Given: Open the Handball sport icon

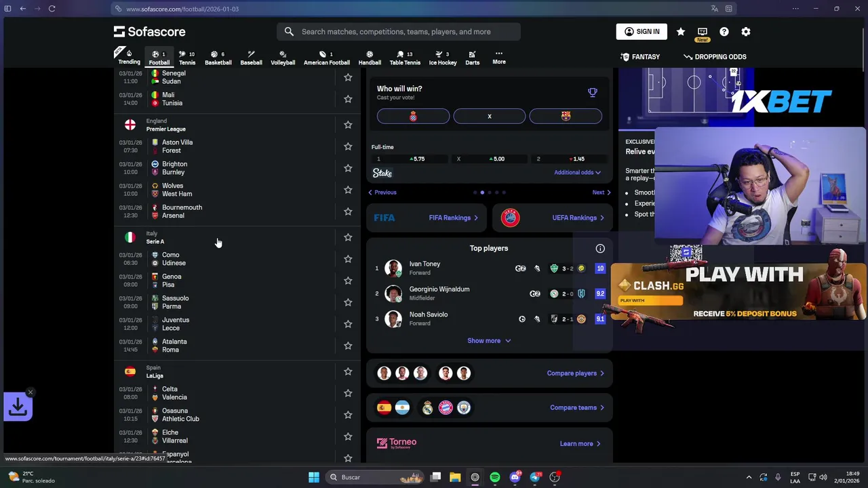Looking at the screenshot, I should 370,58.
